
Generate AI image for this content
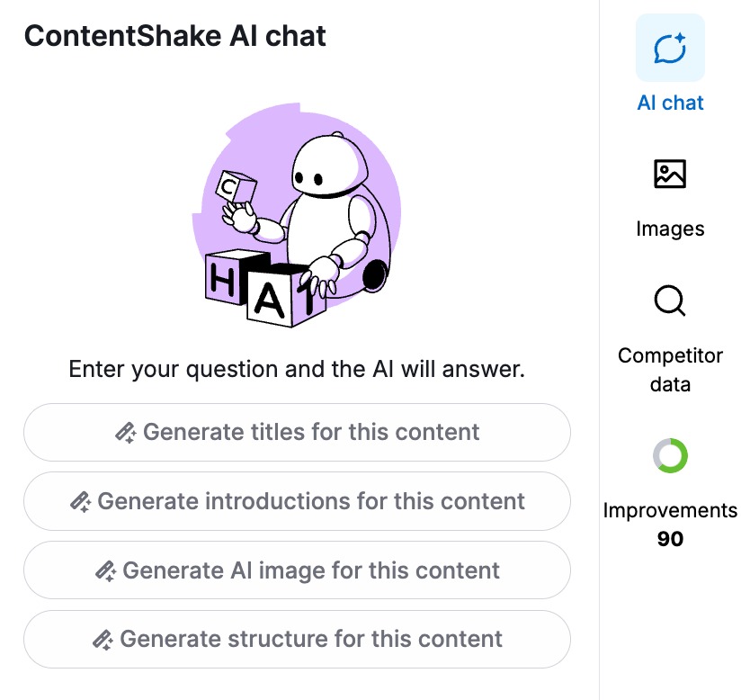[x=297, y=570]
